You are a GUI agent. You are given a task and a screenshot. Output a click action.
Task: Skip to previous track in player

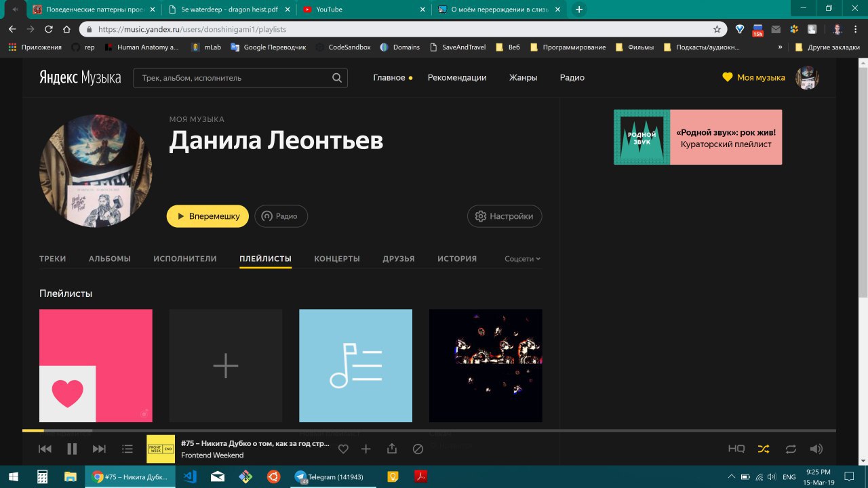(45, 449)
